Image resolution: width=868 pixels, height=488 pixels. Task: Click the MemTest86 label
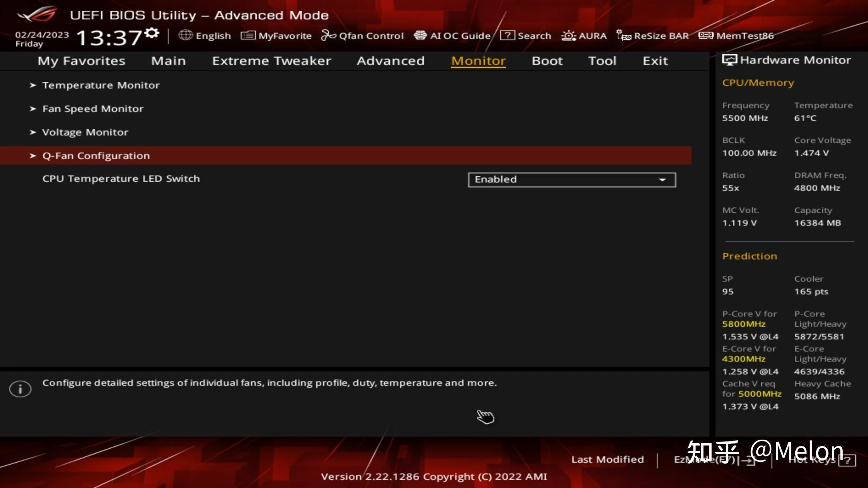(x=745, y=36)
